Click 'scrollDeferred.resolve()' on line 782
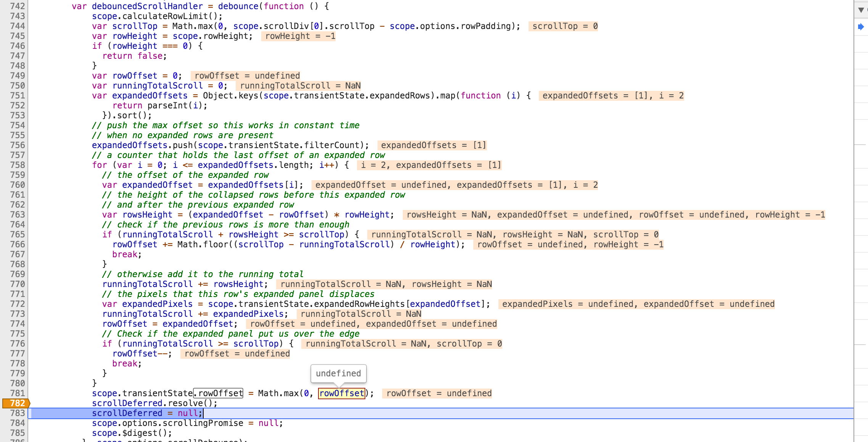Viewport: 868px width, 442px height. pyautogui.click(x=154, y=403)
